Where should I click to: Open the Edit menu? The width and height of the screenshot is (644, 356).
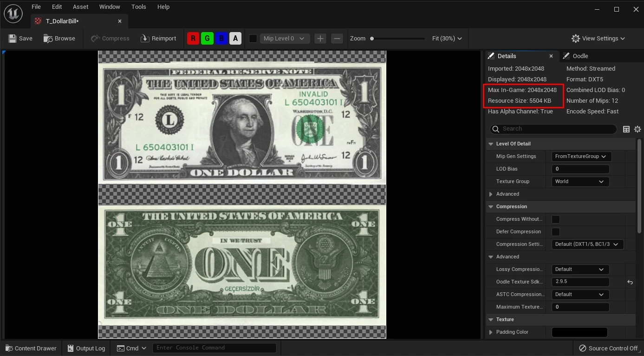(x=57, y=7)
